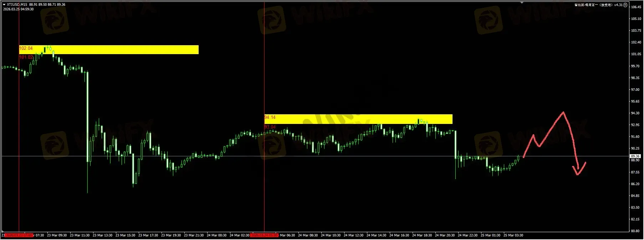Select the red 2026.03.24 05:30 time marker
644x240 pixels.
(264, 235)
